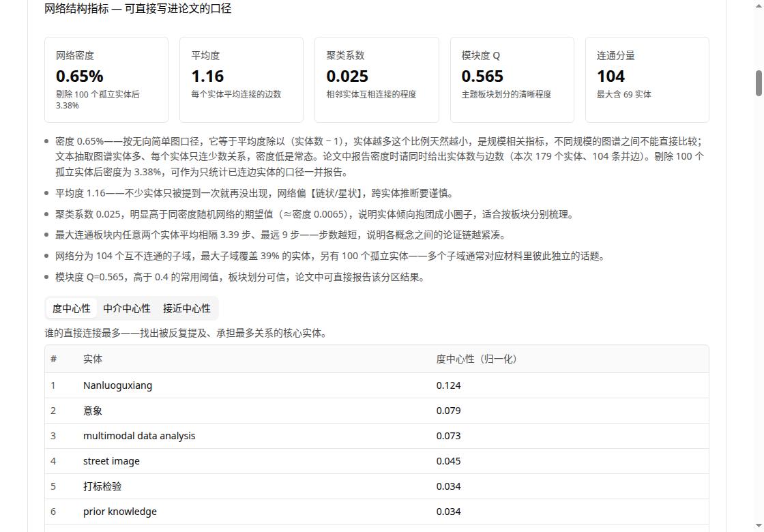Select the 连通分量 104 metric card

click(x=647, y=80)
